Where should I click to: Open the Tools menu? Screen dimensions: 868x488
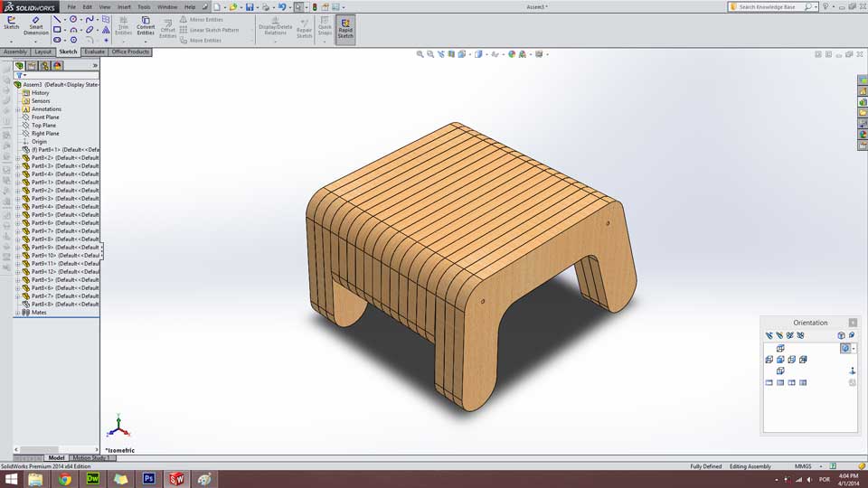tap(144, 7)
